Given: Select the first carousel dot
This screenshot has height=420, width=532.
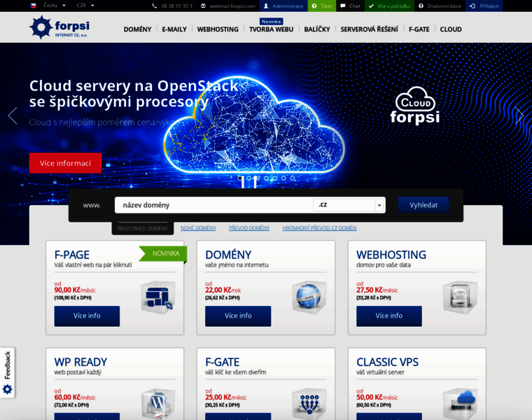Looking at the screenshot, I should 240,178.
